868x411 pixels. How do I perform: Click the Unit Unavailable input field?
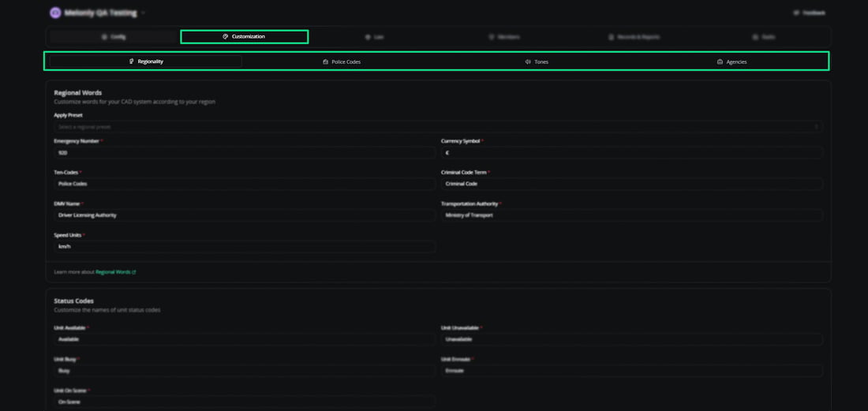click(x=631, y=339)
